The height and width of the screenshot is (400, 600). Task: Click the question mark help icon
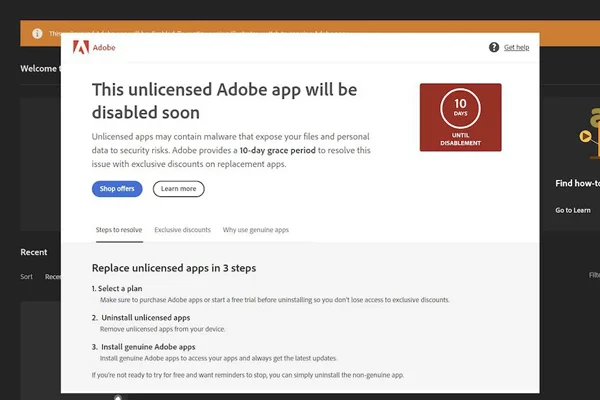[494, 47]
